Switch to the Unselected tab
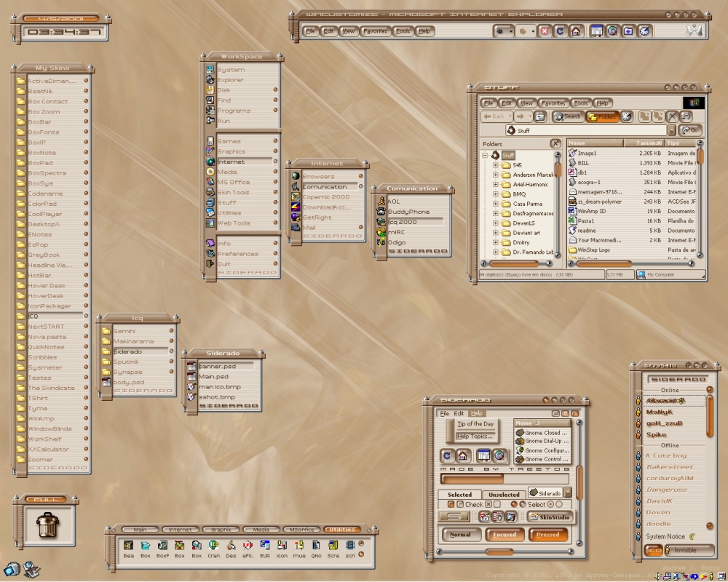Screen dimensions: 728x582 pyautogui.click(x=504, y=495)
